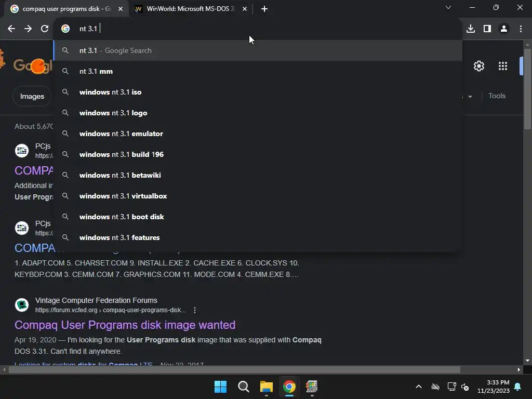This screenshot has width=532, height=399.
Task: Go forward to next page
Action: (28, 29)
